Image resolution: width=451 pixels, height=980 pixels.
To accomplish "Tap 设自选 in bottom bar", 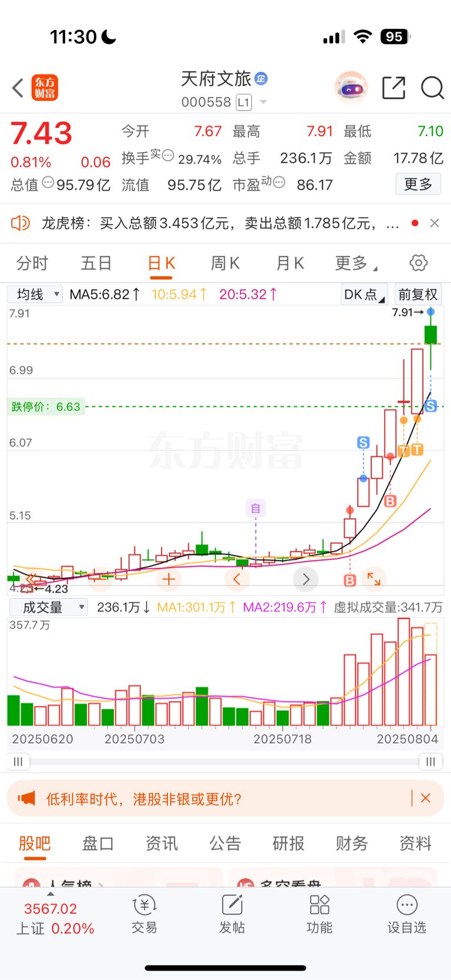I will pyautogui.click(x=406, y=915).
